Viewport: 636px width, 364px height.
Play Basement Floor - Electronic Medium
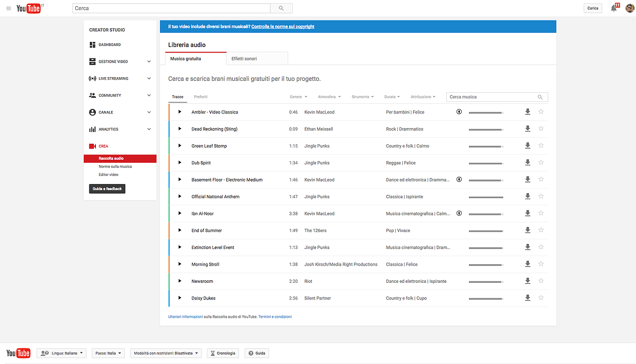tap(180, 179)
